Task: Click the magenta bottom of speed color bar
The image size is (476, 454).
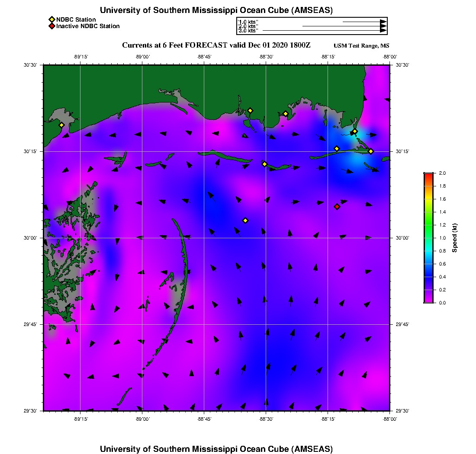Action: 428,301
